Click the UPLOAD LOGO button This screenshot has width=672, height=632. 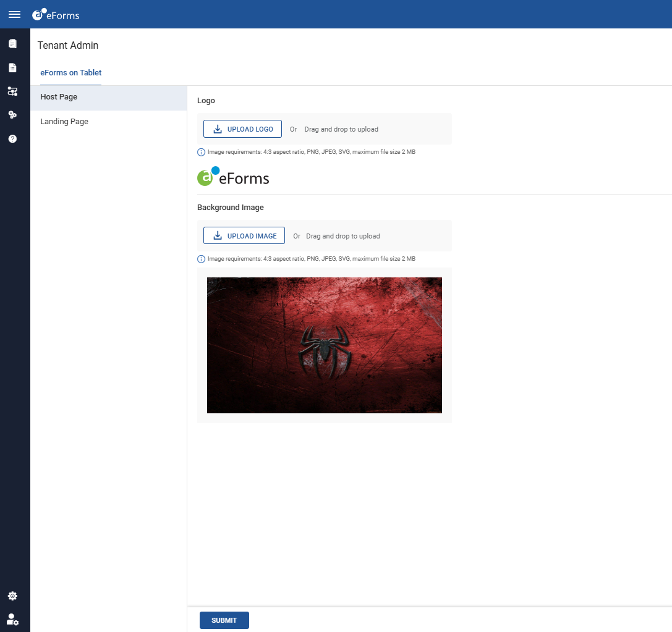pyautogui.click(x=242, y=129)
